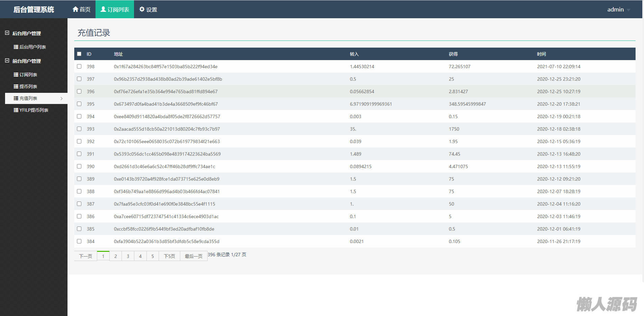
Task: Toggle the select-all checkbox in table header
Action: (79, 54)
